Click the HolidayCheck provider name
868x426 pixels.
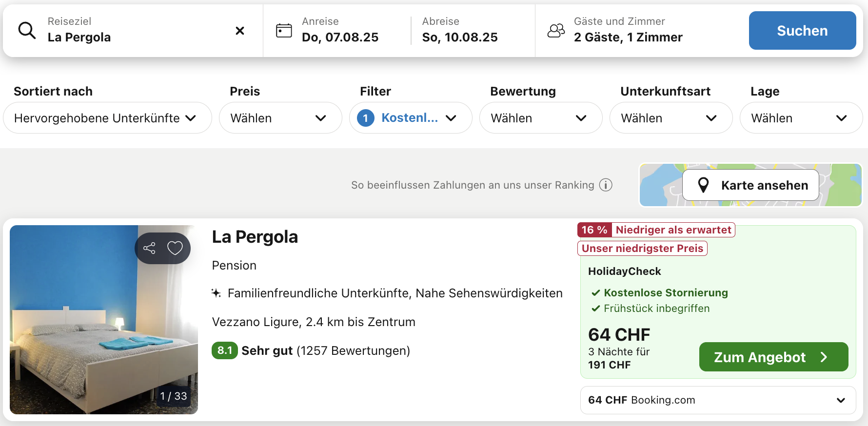(x=624, y=271)
